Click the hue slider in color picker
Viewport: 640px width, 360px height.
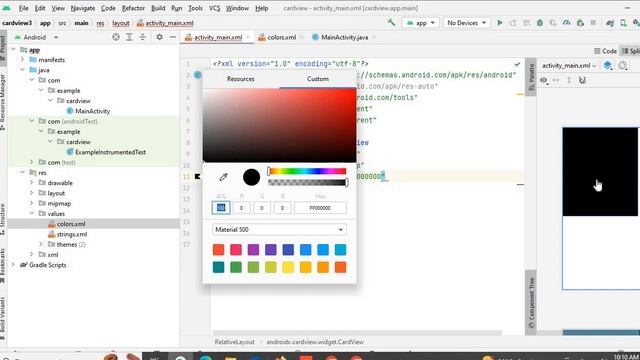point(307,171)
